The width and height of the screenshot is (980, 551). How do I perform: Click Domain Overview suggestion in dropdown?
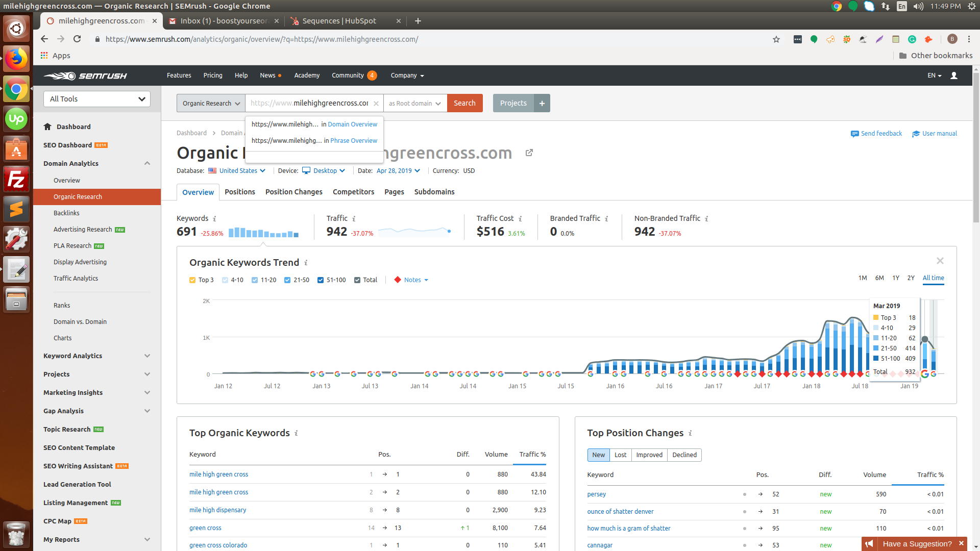[x=352, y=124]
